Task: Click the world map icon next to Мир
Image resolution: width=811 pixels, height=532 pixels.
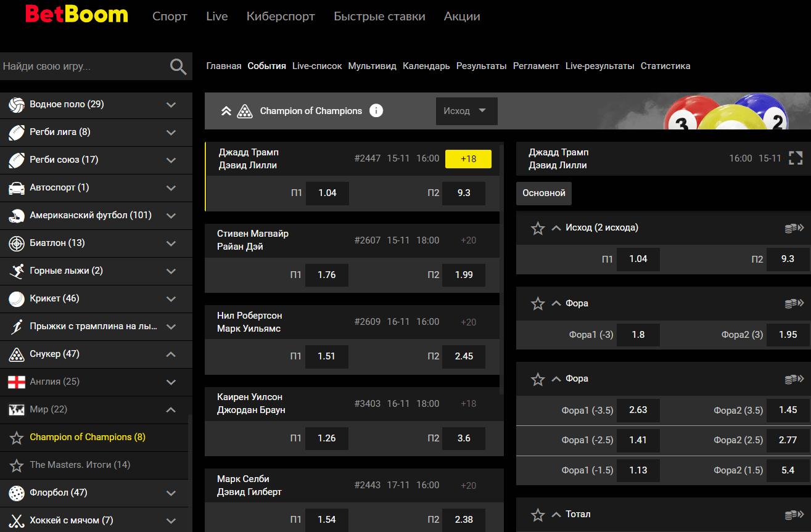Action: coord(17,410)
